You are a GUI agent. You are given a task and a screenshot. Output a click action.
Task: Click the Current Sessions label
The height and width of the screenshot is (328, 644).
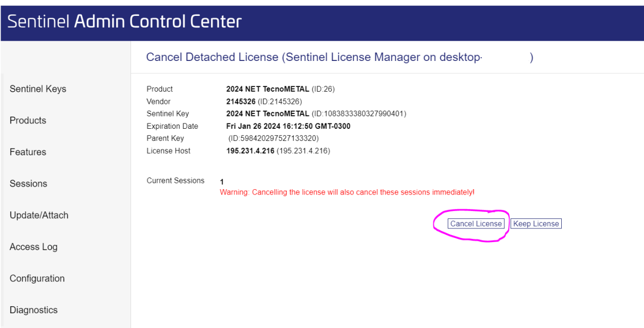[x=176, y=181]
